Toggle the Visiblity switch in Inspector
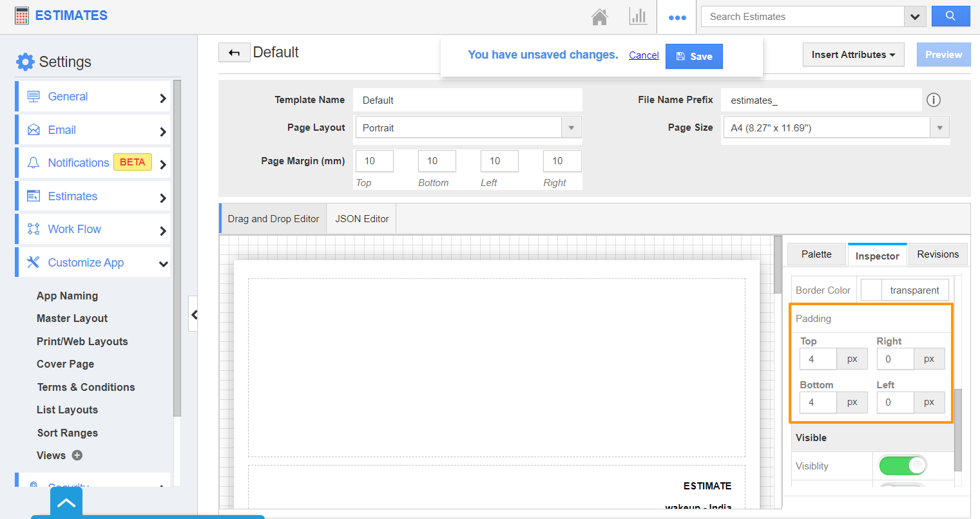 (903, 465)
